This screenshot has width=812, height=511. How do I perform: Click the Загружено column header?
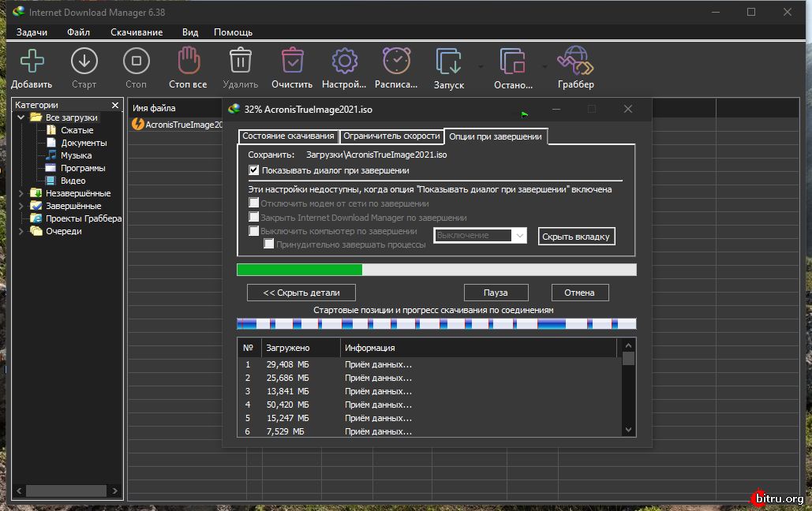pyautogui.click(x=301, y=348)
